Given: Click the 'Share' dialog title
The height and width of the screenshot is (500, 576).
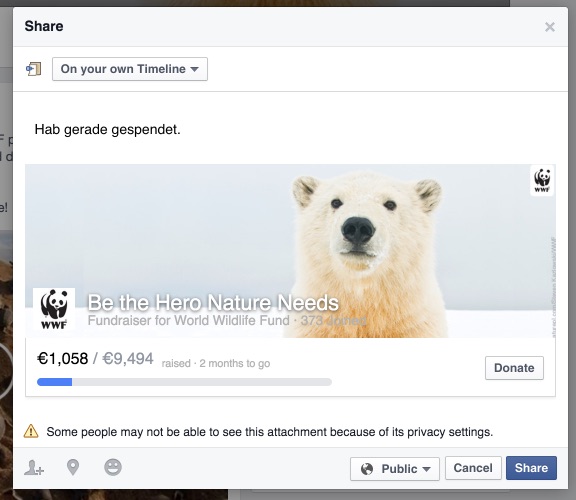Looking at the screenshot, I should (x=44, y=26).
